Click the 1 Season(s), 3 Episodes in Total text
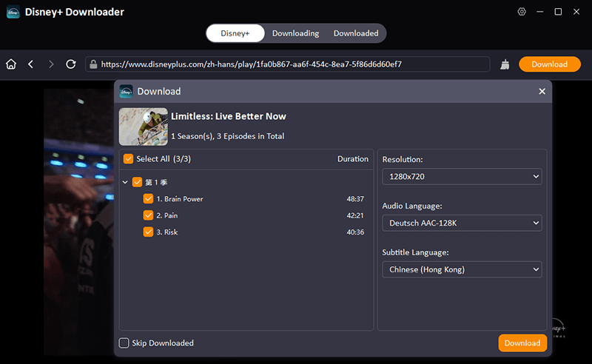This screenshot has height=364, width=592. point(228,136)
